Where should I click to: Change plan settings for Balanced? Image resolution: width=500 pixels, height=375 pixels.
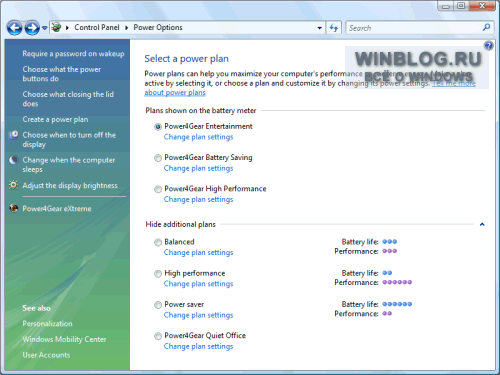(198, 252)
